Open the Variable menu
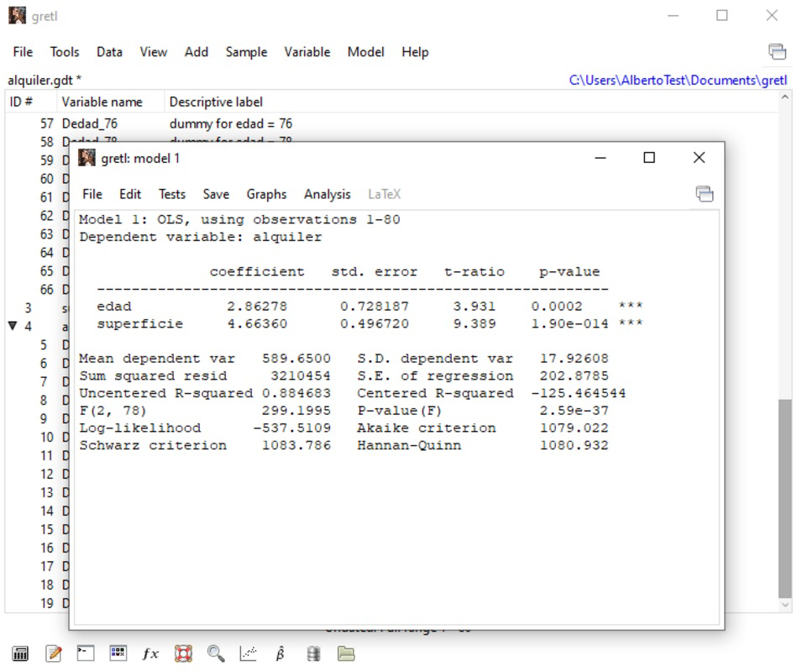797x672 pixels. tap(307, 52)
